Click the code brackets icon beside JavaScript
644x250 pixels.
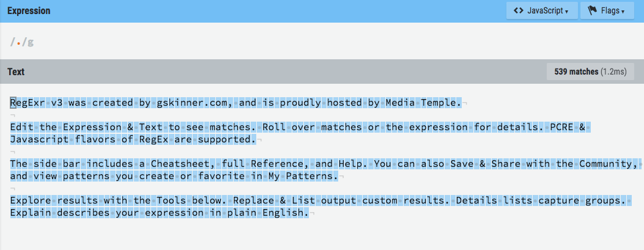(517, 11)
